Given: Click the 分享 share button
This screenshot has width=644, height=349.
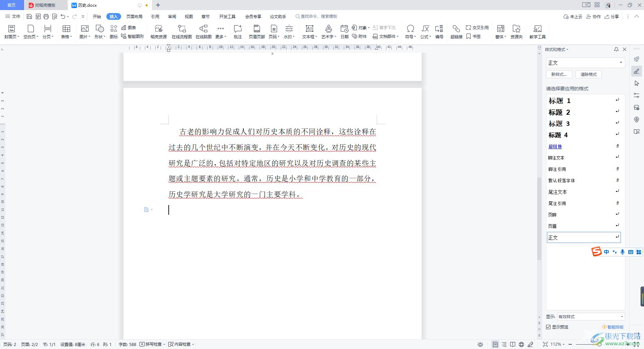Looking at the screenshot, I should [x=612, y=16].
